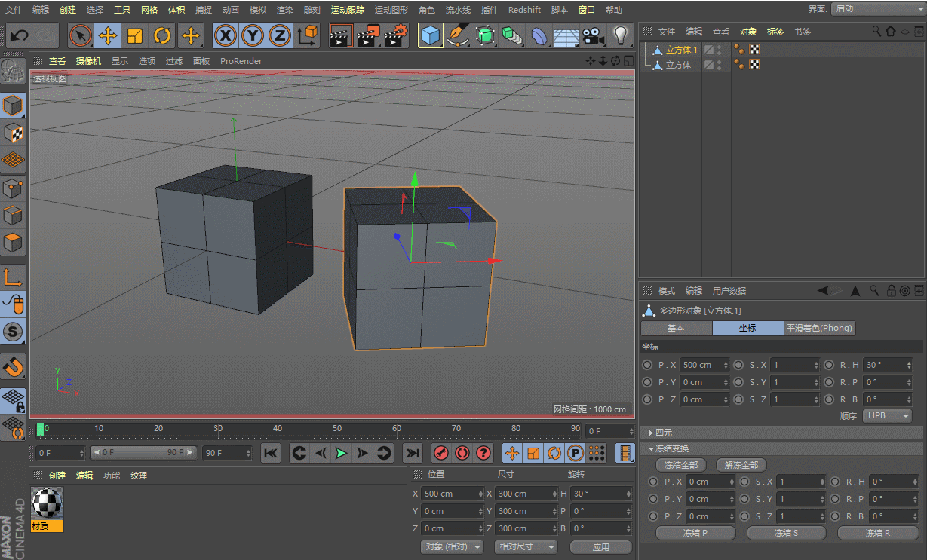Image resolution: width=927 pixels, height=560 pixels.
Task: Click the 应用 button
Action: (600, 547)
